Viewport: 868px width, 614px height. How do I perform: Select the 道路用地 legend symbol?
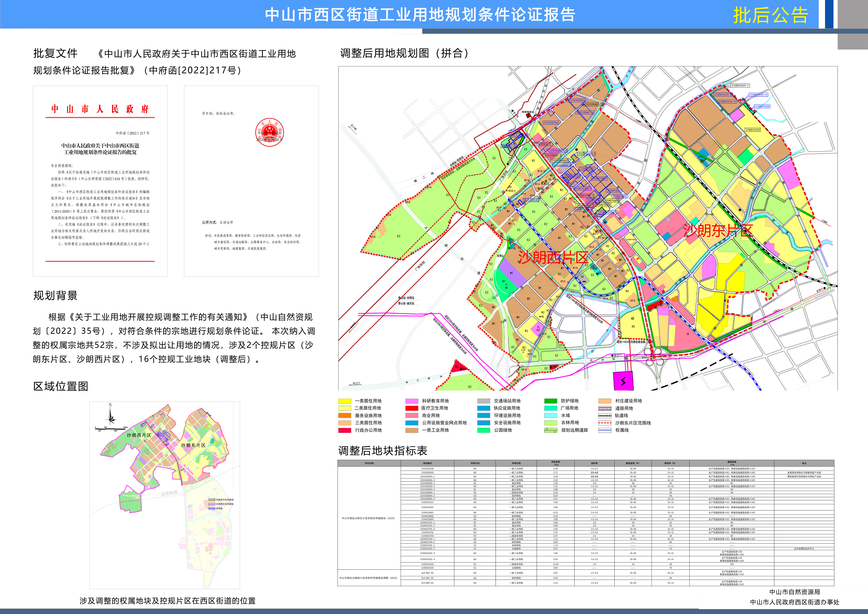pos(605,408)
